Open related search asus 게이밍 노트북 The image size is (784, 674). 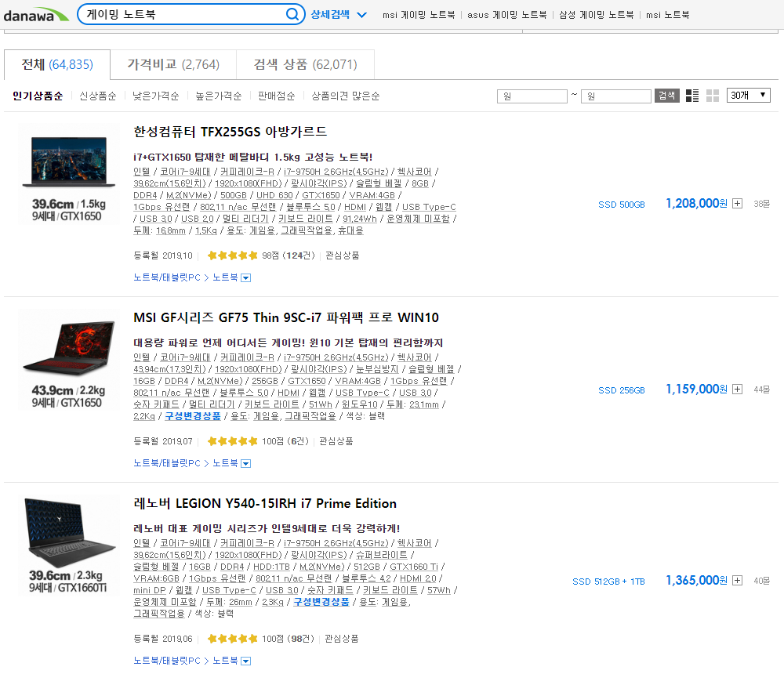pos(507,15)
